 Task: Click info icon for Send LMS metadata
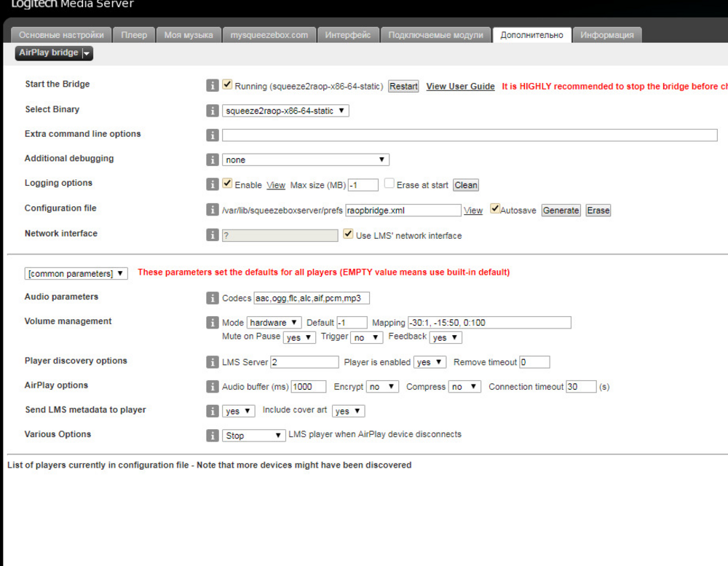click(212, 412)
